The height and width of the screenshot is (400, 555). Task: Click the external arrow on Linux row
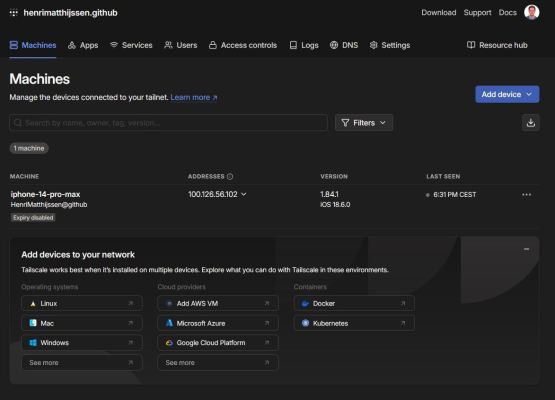[x=131, y=303]
